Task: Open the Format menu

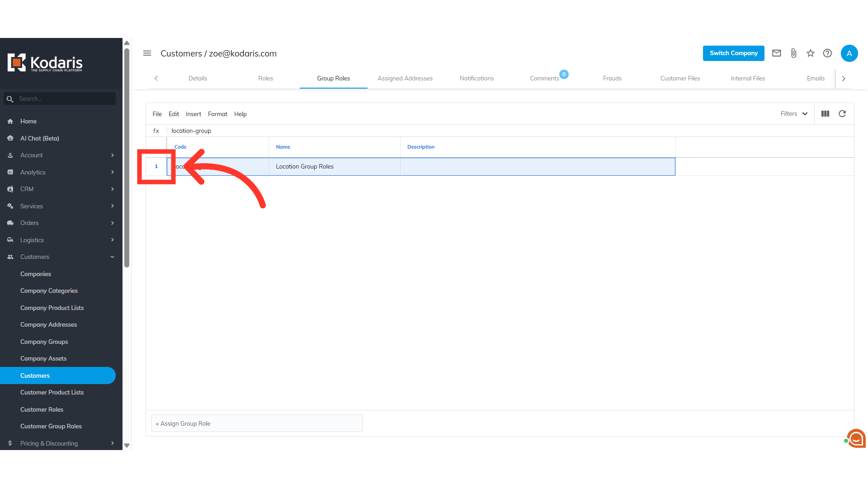Action: pyautogui.click(x=217, y=114)
